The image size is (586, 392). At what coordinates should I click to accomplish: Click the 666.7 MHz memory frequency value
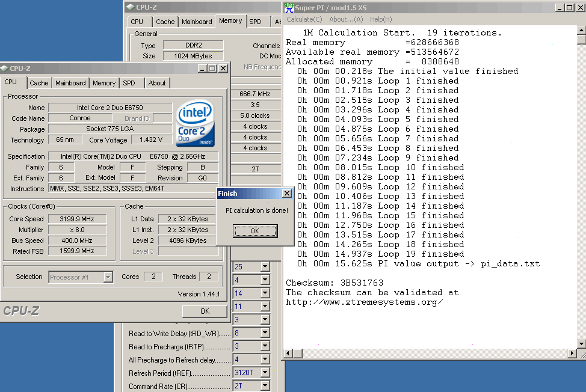255,94
